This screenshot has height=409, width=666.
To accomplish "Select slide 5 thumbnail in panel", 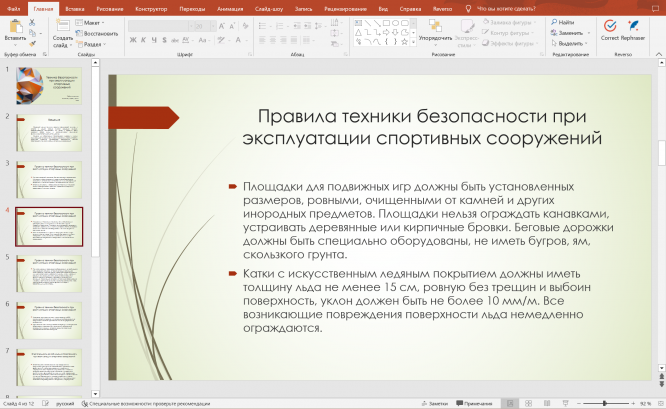I will pos(50,273).
